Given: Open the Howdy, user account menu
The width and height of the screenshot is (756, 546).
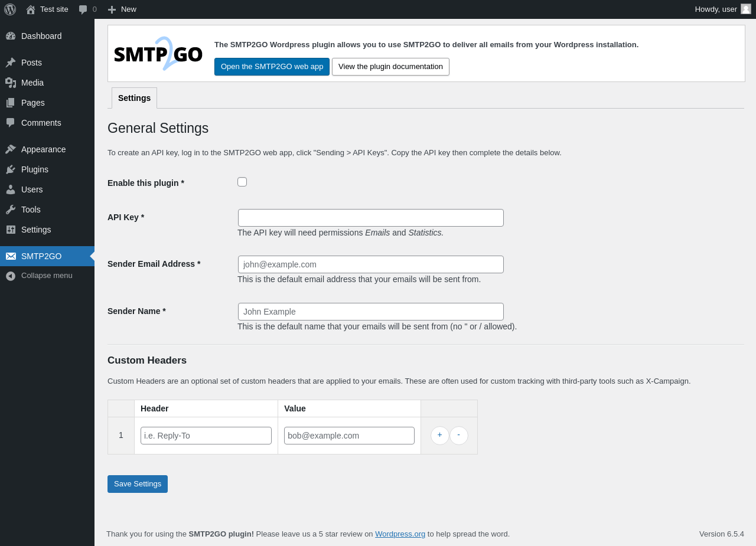Looking at the screenshot, I should pyautogui.click(x=722, y=9).
